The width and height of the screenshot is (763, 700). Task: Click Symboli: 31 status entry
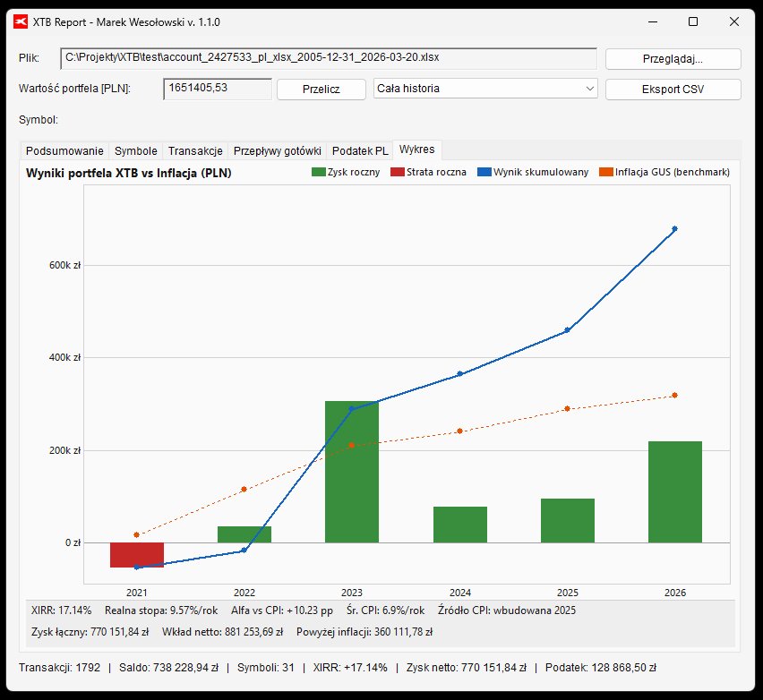pos(266,668)
